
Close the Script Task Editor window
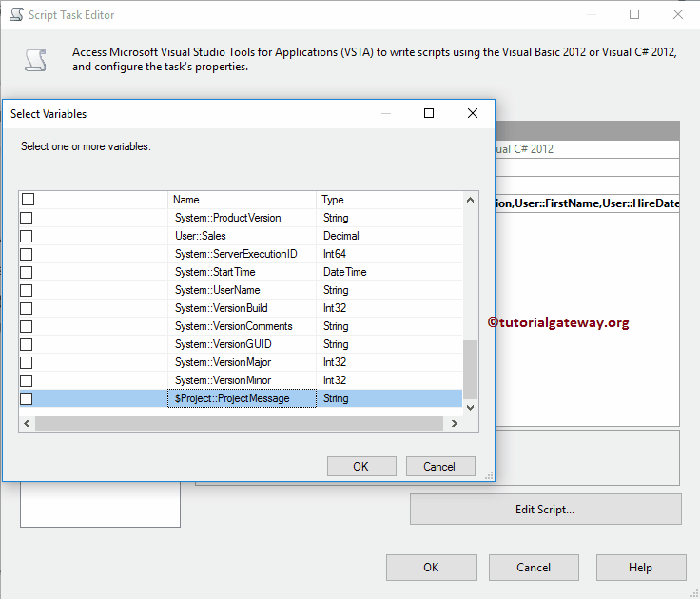pyautogui.click(x=678, y=14)
